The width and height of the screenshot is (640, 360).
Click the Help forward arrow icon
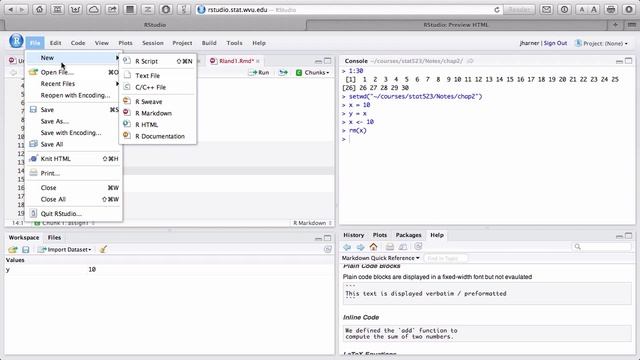point(360,247)
